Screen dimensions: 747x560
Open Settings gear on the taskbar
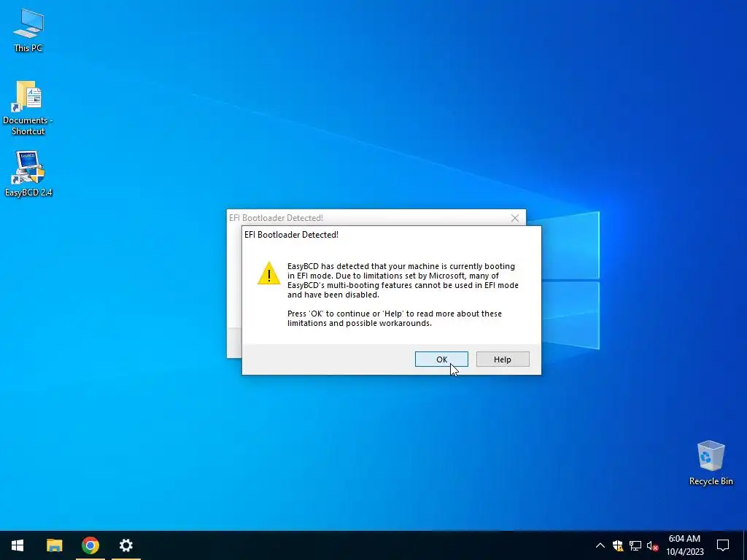pos(125,545)
